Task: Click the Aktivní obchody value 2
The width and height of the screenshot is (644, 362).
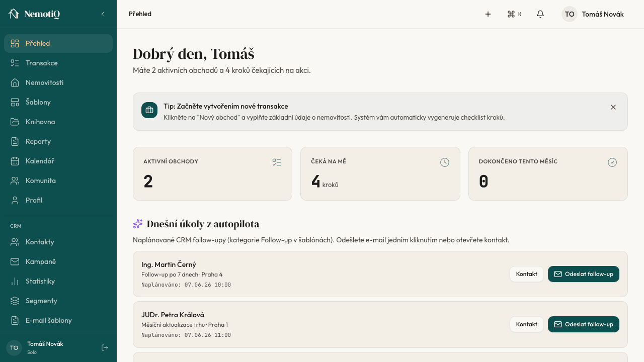Action: 148,181
